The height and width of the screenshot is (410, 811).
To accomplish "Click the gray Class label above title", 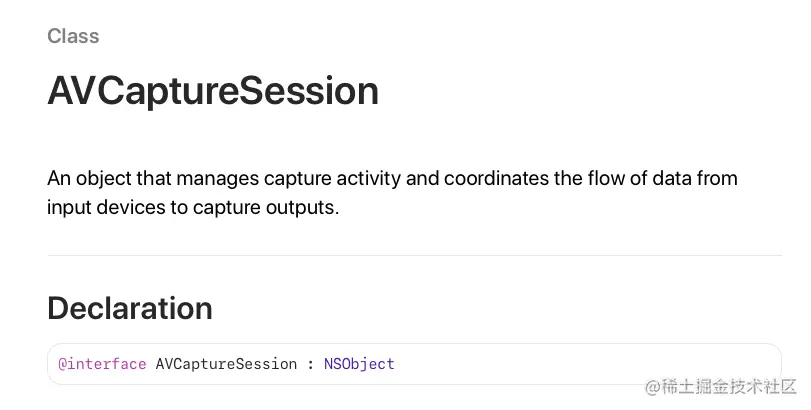I will point(73,36).
